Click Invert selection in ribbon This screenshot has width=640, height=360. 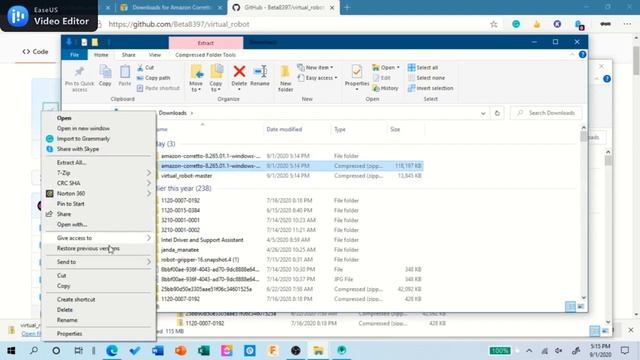click(430, 88)
